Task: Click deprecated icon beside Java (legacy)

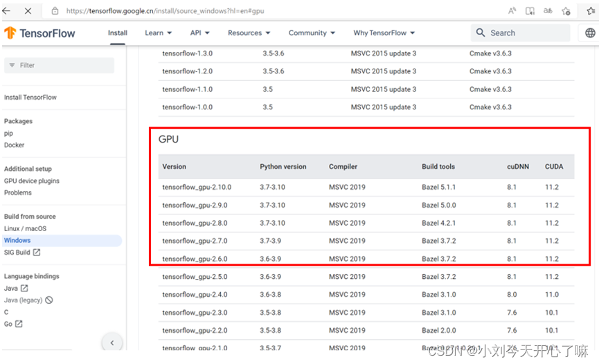Action: (x=49, y=300)
